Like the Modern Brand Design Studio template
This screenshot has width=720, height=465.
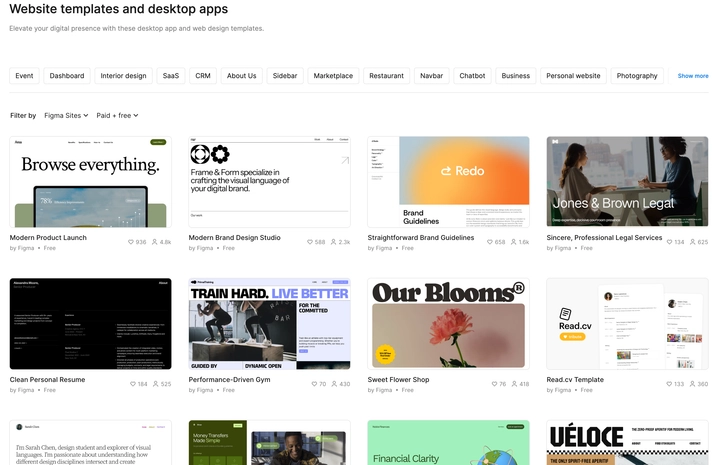tap(310, 242)
